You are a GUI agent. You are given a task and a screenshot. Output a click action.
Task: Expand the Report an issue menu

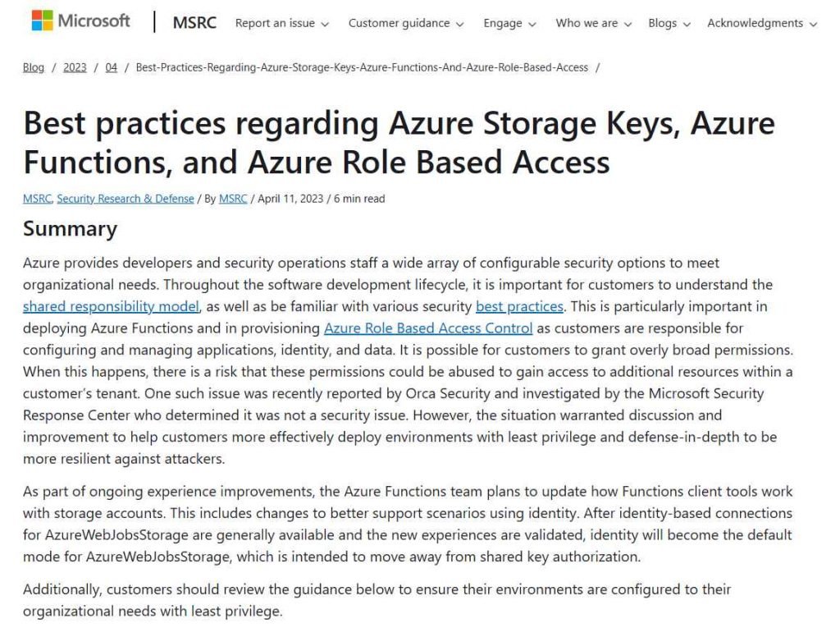click(x=281, y=23)
